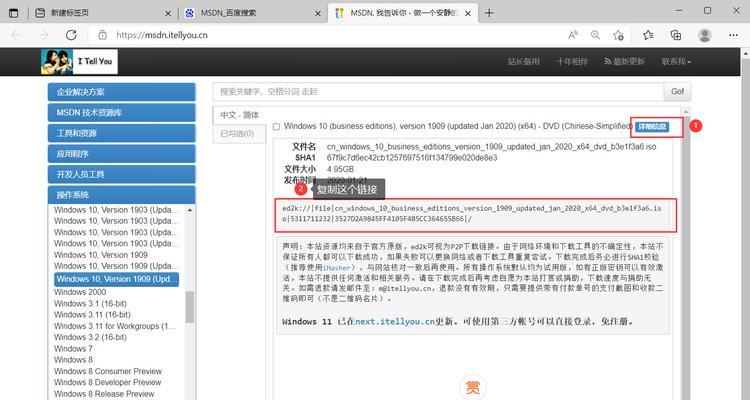Check the Windows 10 business editions 1909 checkbox

point(276,127)
